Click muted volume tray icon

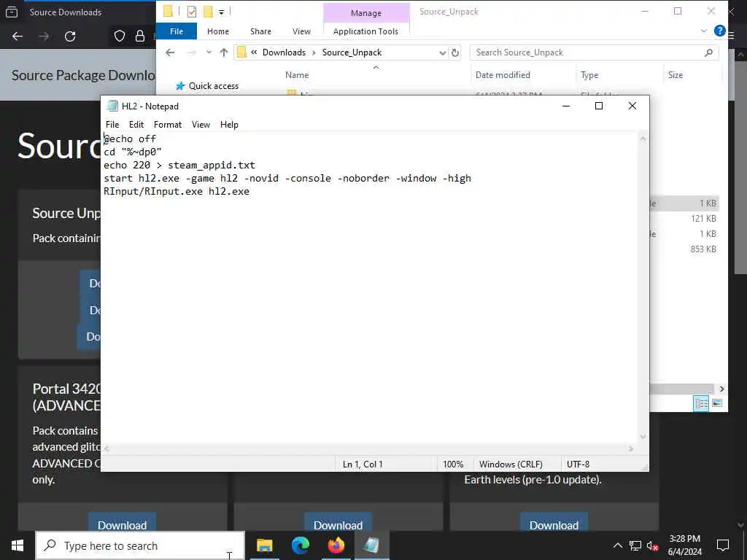tap(652, 545)
